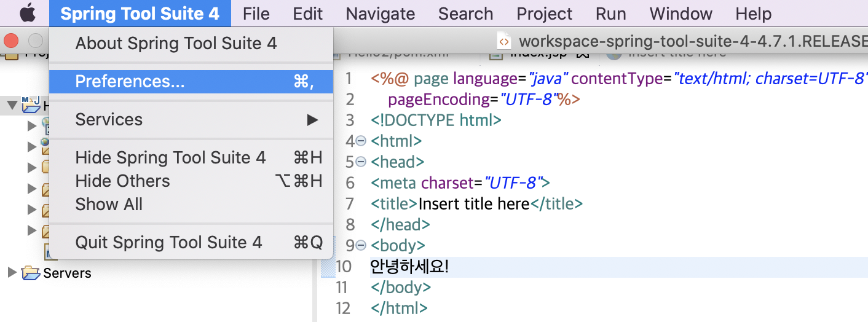Open the Services submenu arrow
Screen dimensions: 868x322
[x=313, y=120]
